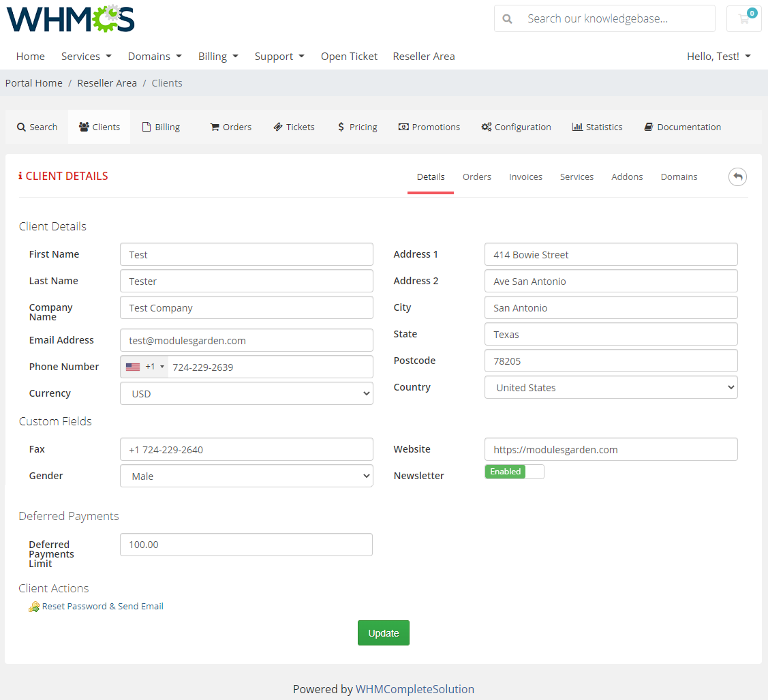Screen dimensions: 768x700
Task: Open the Hello, Test! account menu
Action: tap(719, 56)
